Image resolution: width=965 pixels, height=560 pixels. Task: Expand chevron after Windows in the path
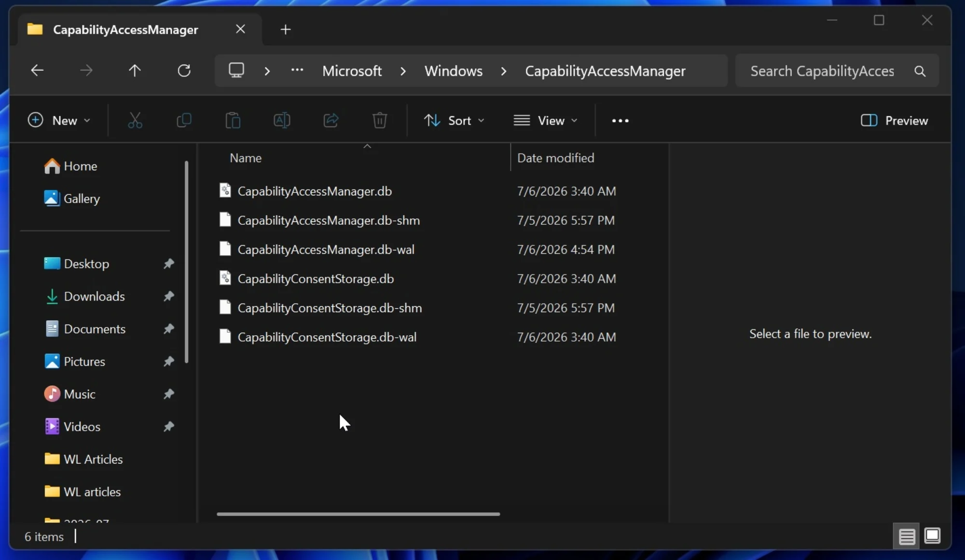504,71
